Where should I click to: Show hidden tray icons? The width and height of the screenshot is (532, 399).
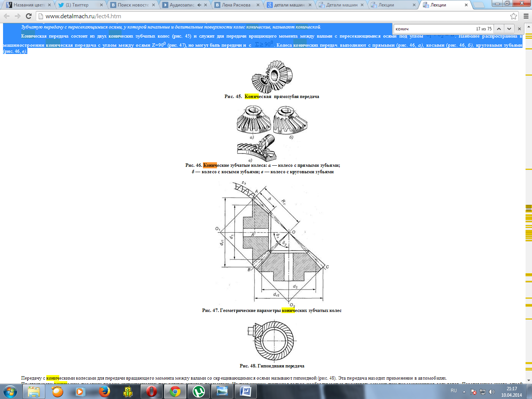click(464, 392)
